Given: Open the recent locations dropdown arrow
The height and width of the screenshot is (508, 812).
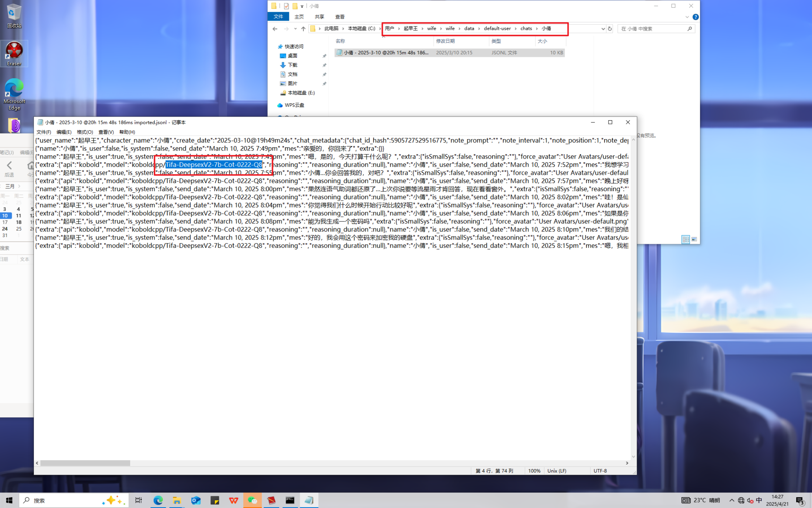Looking at the screenshot, I should pyautogui.click(x=295, y=29).
